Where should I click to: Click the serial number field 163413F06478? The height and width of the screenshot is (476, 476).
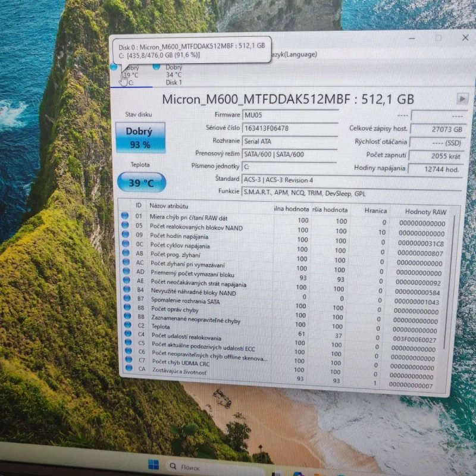(290, 128)
